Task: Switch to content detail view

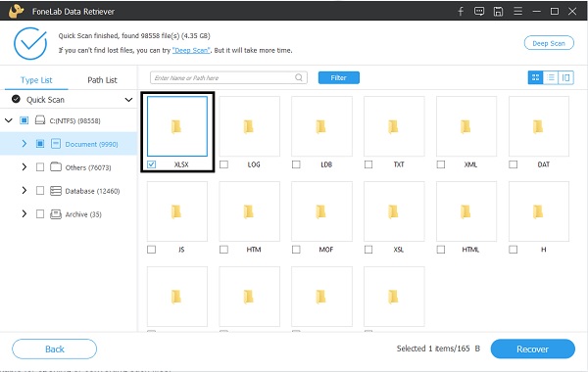Action: [565, 77]
